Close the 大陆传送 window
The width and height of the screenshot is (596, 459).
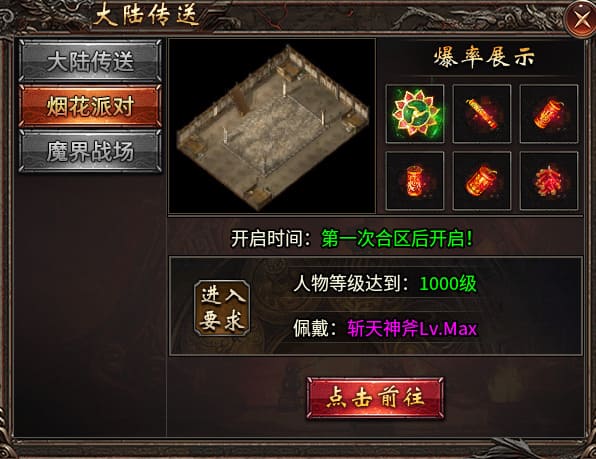[x=580, y=19]
